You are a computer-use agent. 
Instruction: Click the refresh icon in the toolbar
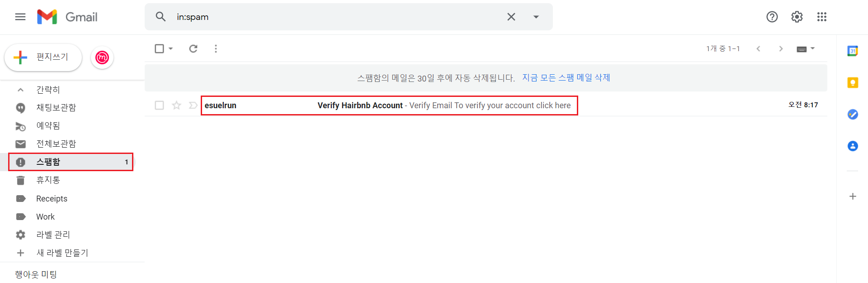(193, 48)
